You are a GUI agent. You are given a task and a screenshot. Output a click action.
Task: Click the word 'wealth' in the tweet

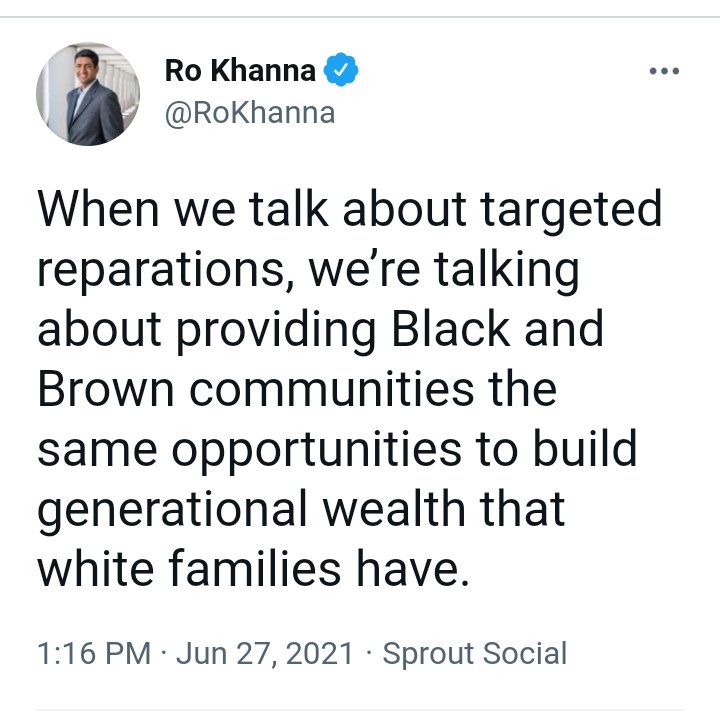click(394, 508)
